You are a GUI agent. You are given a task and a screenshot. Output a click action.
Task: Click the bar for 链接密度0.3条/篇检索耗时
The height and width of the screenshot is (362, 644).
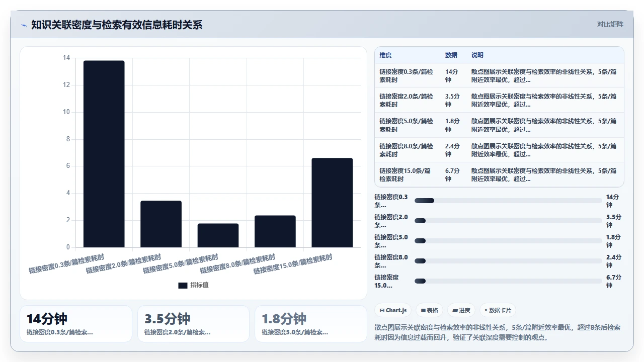click(x=104, y=154)
